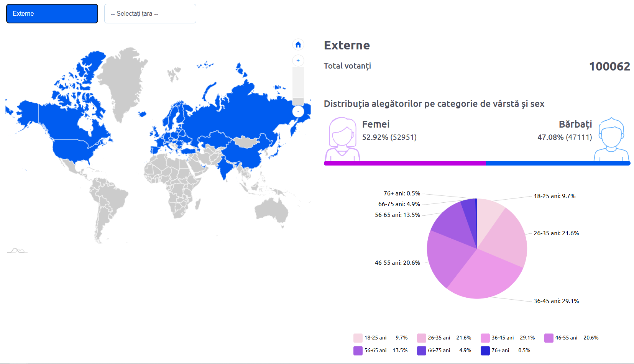Viewport: 634px width, 364px height.
Task: Zoom in with the map plus button
Action: pyautogui.click(x=298, y=61)
